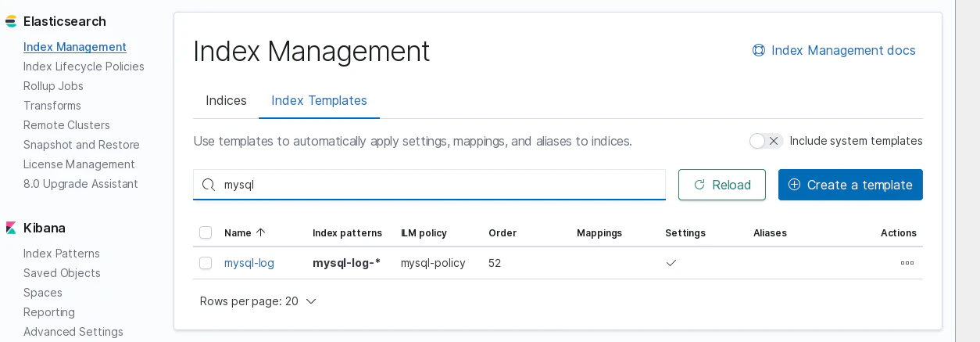The width and height of the screenshot is (980, 342).
Task: Open Reporting page
Action: pos(49,312)
